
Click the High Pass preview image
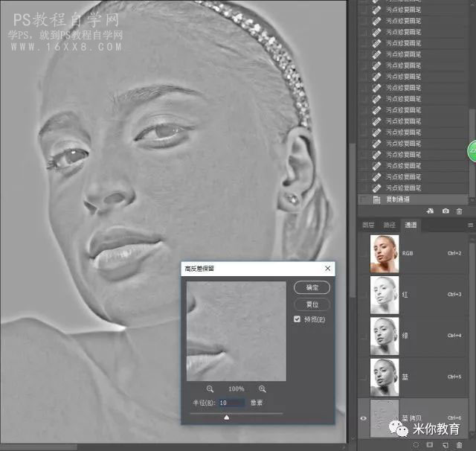pos(237,331)
